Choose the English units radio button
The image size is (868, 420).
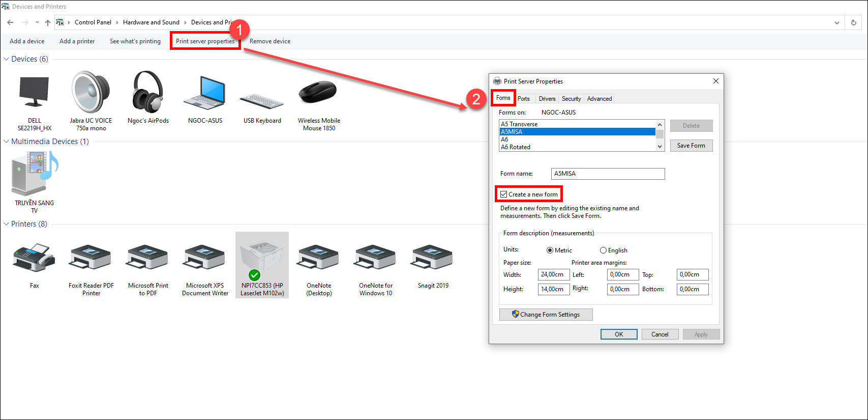pyautogui.click(x=603, y=250)
